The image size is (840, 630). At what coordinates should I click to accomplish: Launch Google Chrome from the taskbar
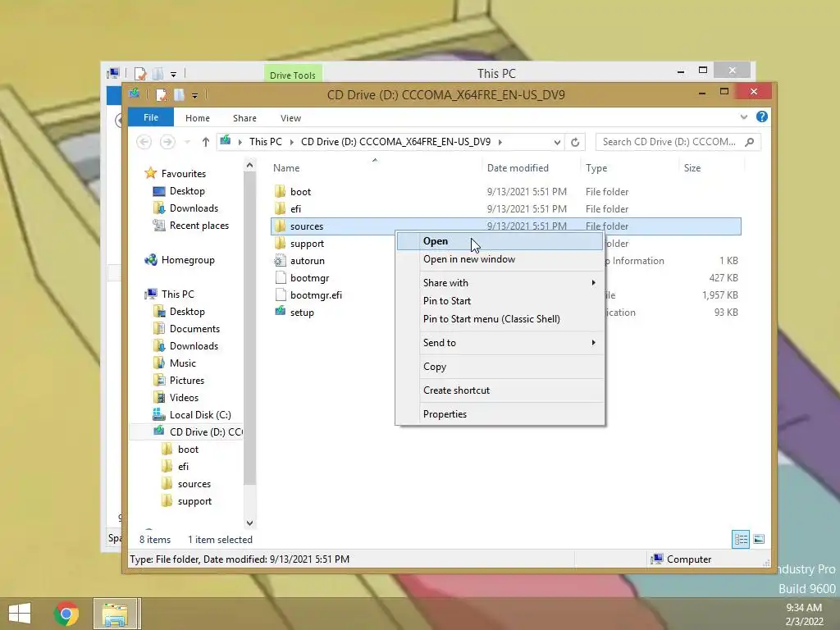(x=66, y=614)
